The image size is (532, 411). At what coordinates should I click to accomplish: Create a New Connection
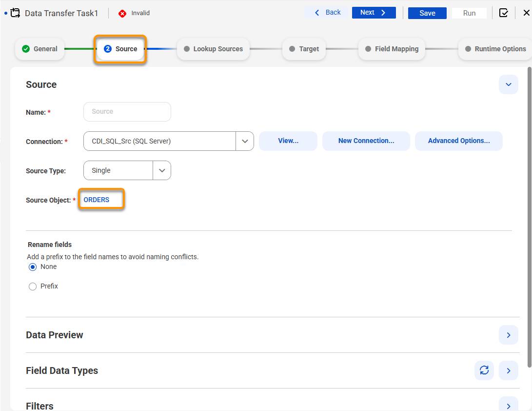tap(366, 141)
